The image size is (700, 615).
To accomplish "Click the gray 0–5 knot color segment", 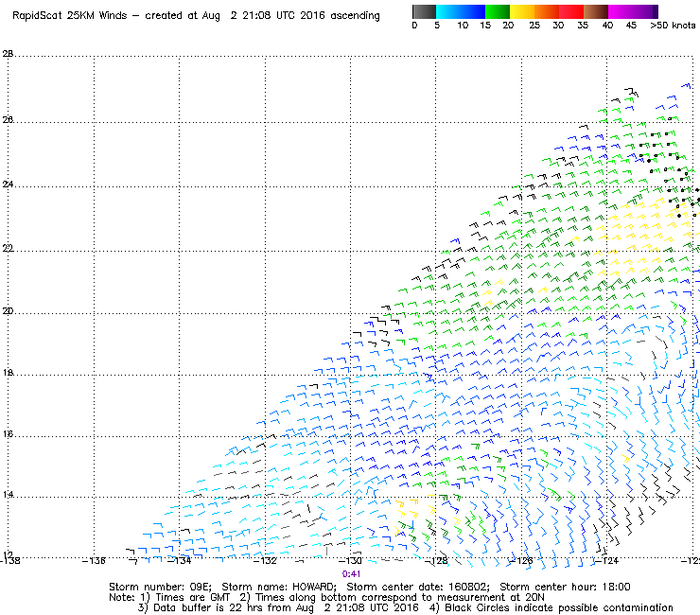I will [424, 11].
